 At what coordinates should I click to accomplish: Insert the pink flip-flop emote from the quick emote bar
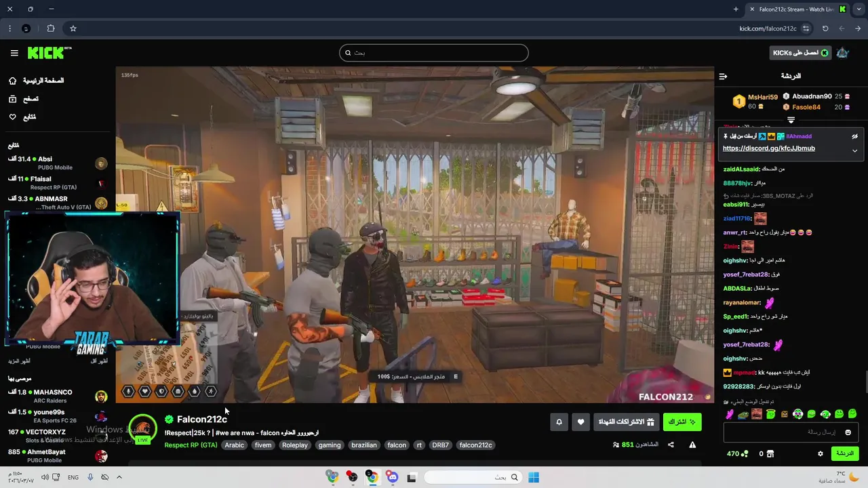tap(730, 414)
